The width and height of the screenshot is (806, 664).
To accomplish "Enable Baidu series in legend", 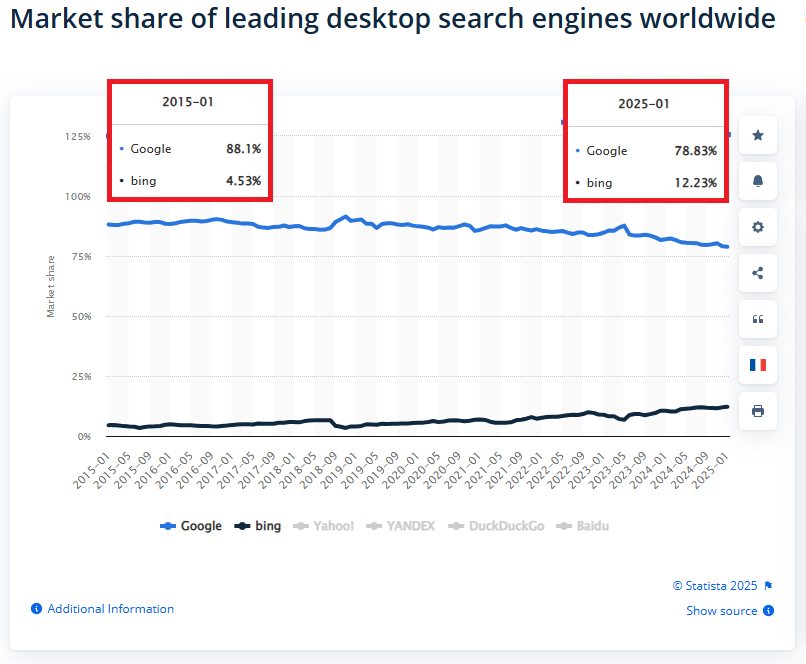I will (x=582, y=526).
